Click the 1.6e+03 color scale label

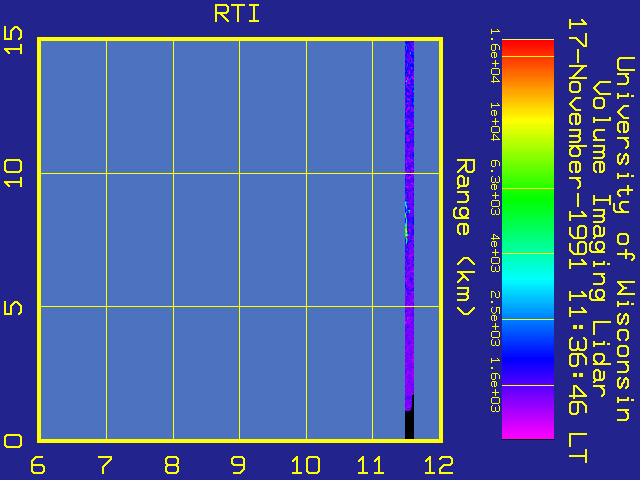point(494,385)
